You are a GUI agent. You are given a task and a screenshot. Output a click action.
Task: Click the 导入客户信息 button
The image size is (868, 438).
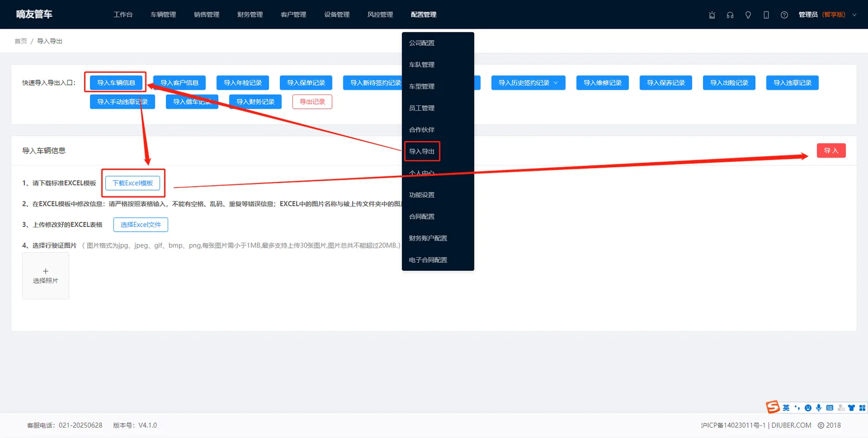[180, 82]
